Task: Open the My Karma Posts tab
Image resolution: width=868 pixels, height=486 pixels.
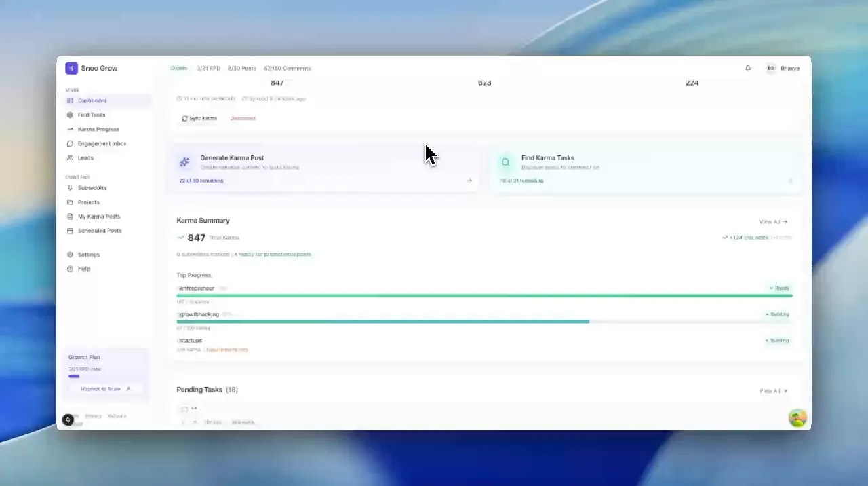Action: [99, 216]
